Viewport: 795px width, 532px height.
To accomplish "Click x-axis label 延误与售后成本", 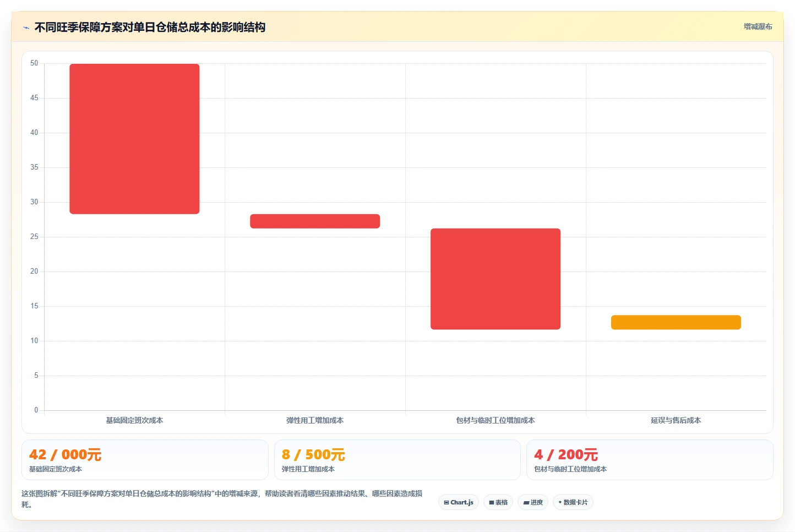I will point(676,420).
